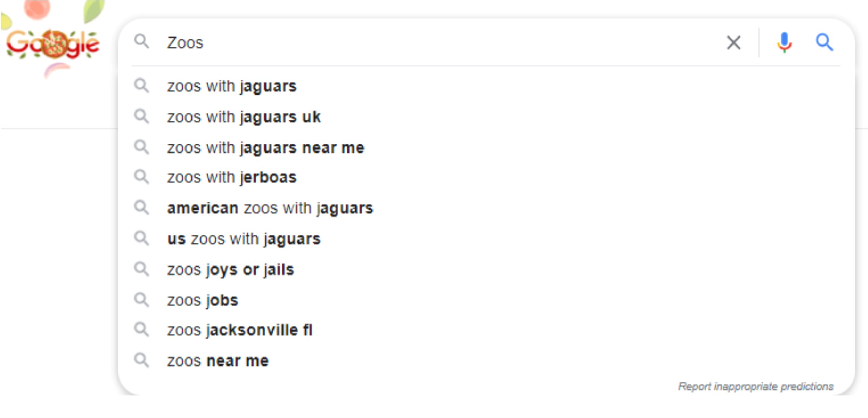
Task: Click the magnifier icon left of Zoos
Action: (x=141, y=41)
